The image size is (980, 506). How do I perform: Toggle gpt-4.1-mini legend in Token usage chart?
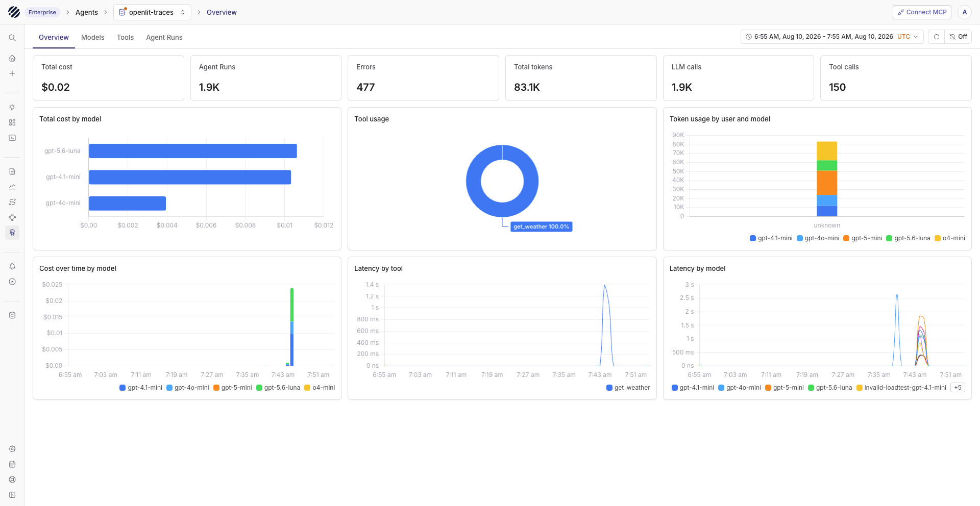point(771,238)
